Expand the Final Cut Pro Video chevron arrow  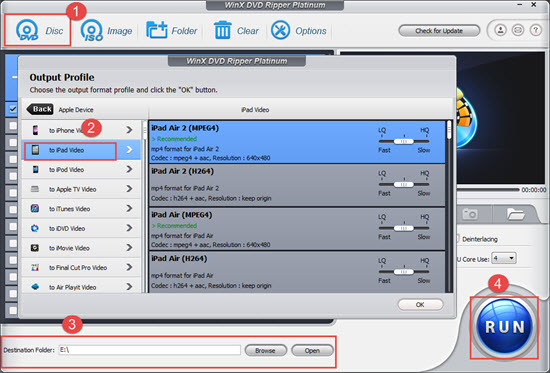click(129, 267)
